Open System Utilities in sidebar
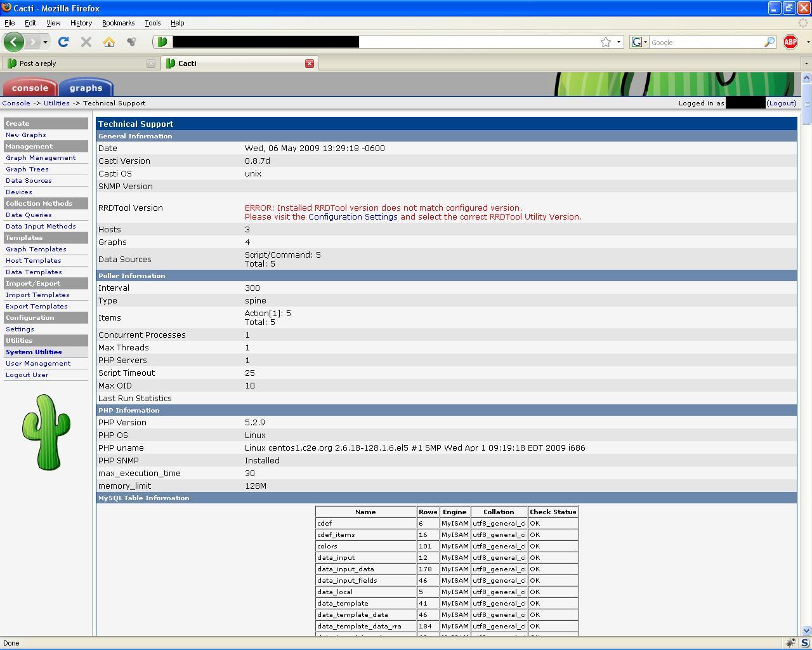The image size is (812, 650). tap(34, 352)
